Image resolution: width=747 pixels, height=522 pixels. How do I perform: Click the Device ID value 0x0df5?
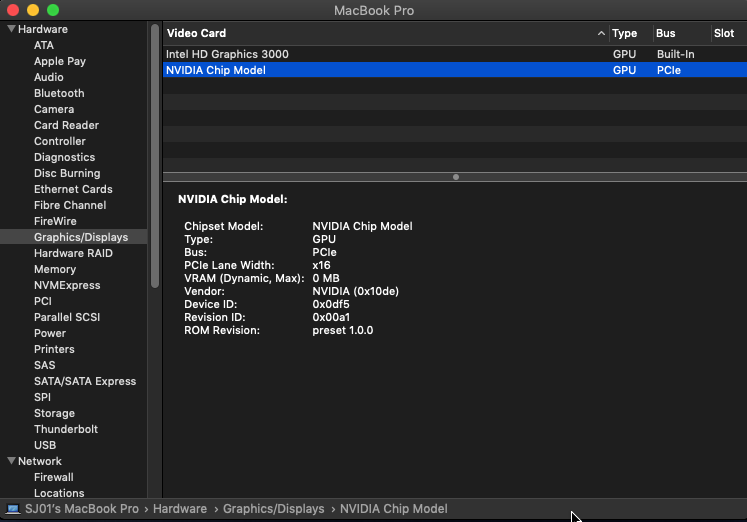tap(331, 304)
